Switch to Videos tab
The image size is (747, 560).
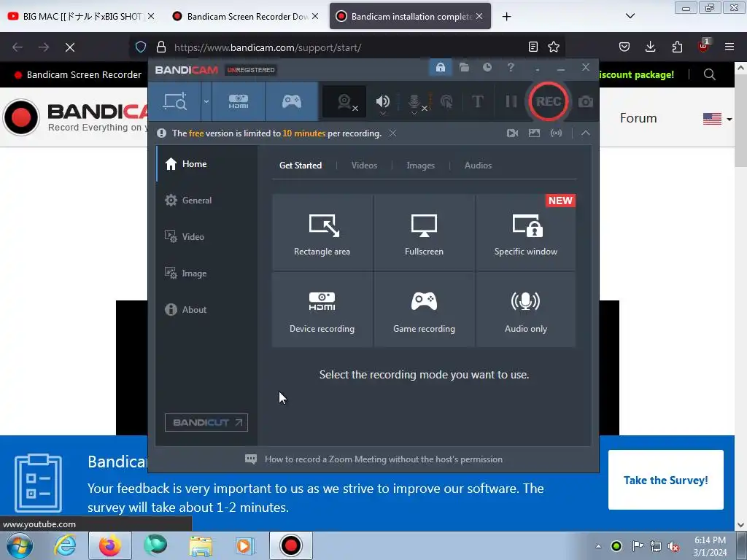tap(364, 166)
